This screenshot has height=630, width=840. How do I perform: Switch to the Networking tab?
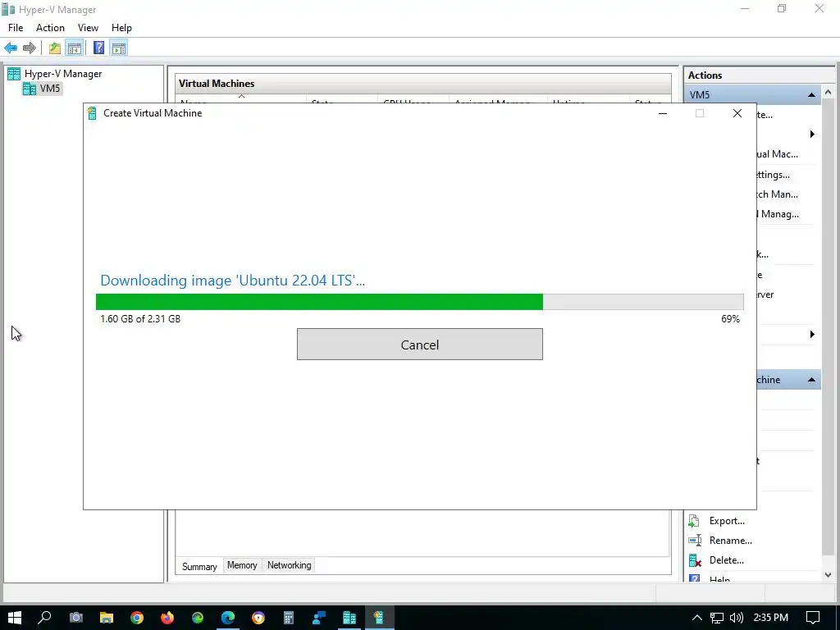point(290,565)
